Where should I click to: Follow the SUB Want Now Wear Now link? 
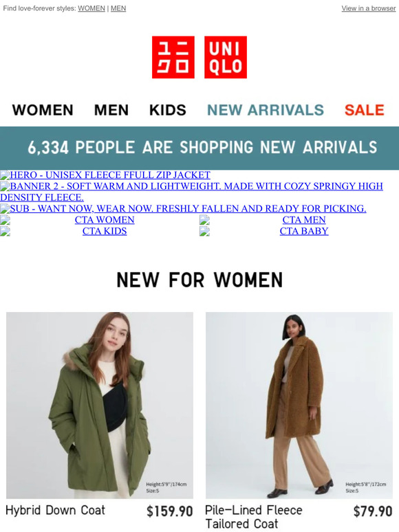[188, 208]
